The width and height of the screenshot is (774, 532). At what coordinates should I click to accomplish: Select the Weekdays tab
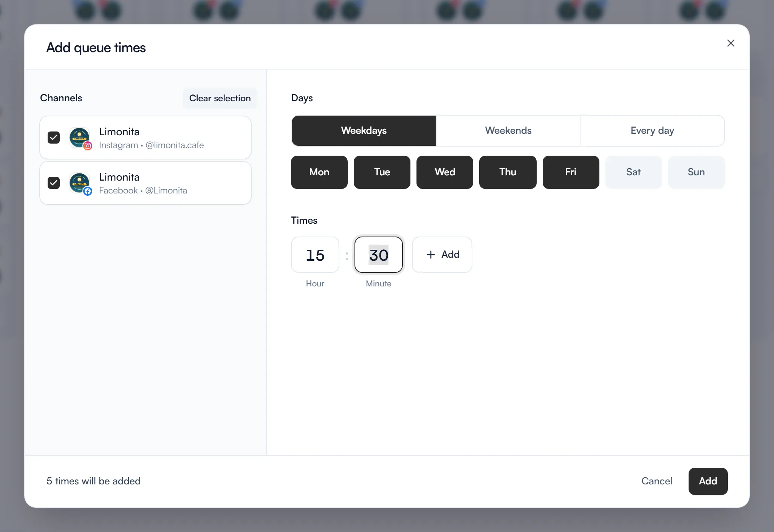364,131
